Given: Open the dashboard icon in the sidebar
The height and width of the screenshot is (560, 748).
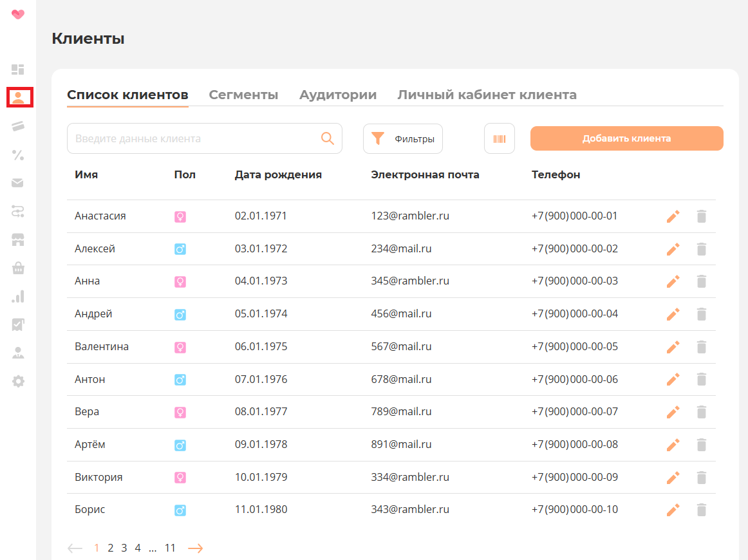Looking at the screenshot, I should click(x=18, y=70).
